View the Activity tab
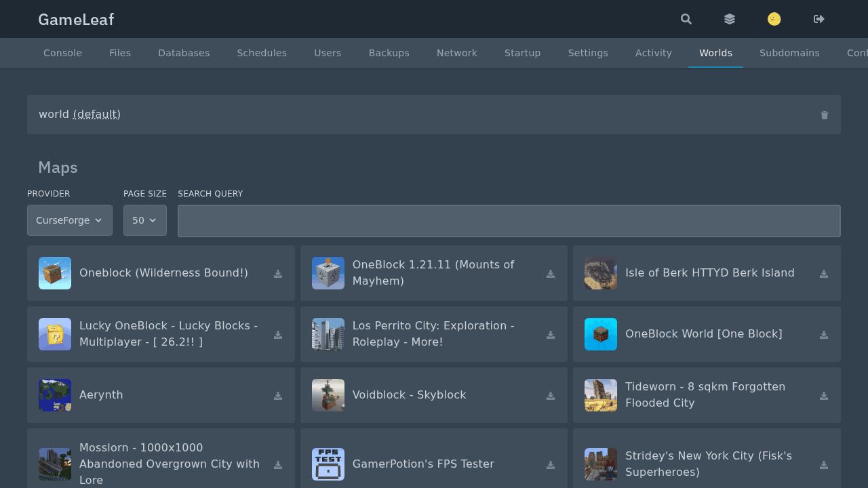Viewport: 868px width, 488px height. pos(654,53)
